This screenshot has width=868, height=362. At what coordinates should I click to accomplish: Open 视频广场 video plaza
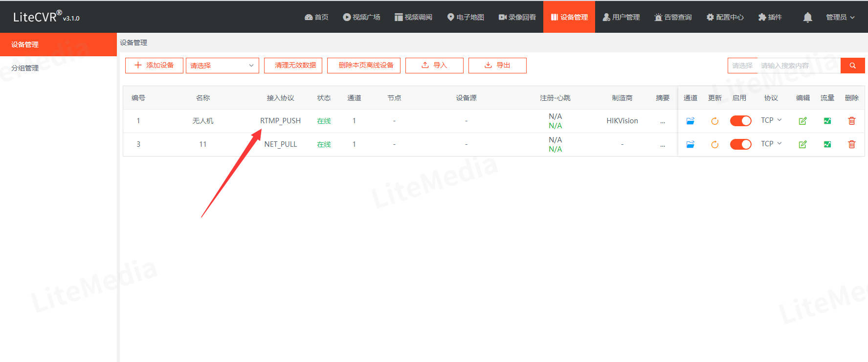(361, 17)
